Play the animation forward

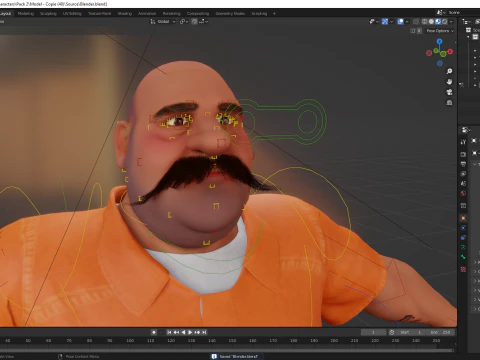point(190,332)
